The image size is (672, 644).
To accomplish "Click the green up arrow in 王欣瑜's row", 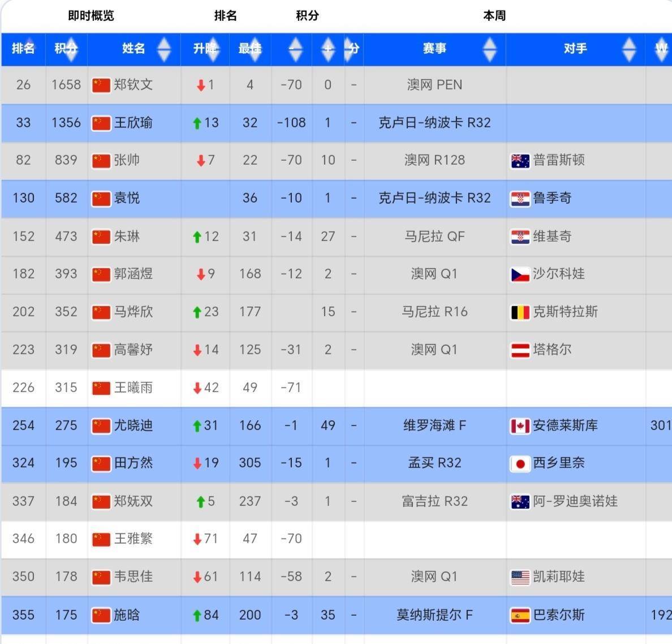I will click(197, 123).
